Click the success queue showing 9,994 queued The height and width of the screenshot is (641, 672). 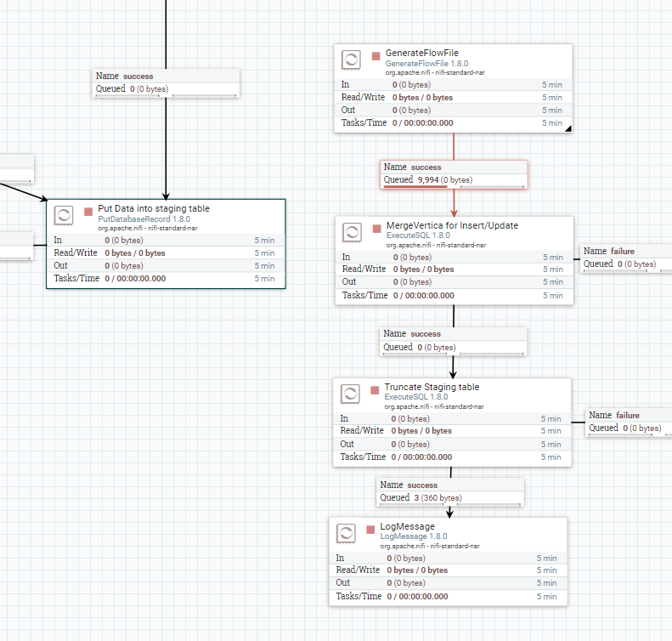coord(454,174)
